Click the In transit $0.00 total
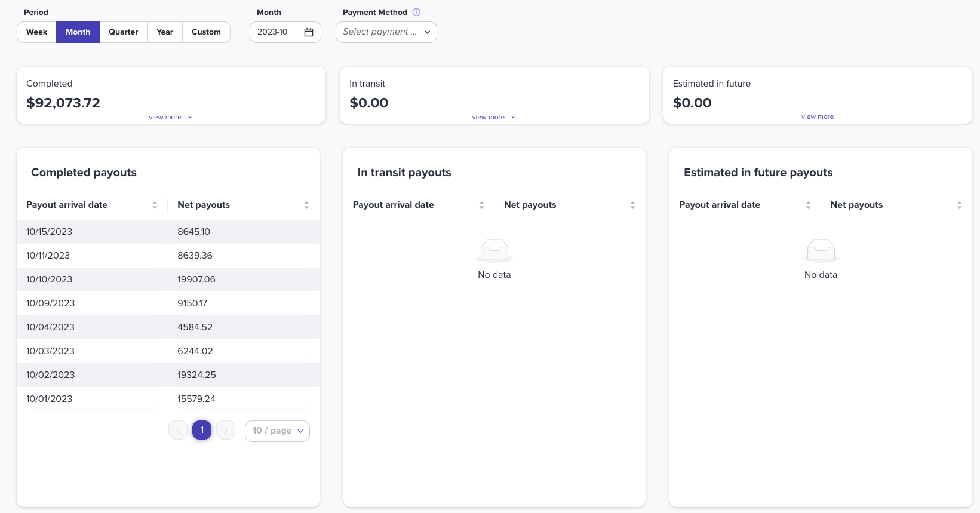Viewport: 980px width, 513px height. tap(369, 103)
